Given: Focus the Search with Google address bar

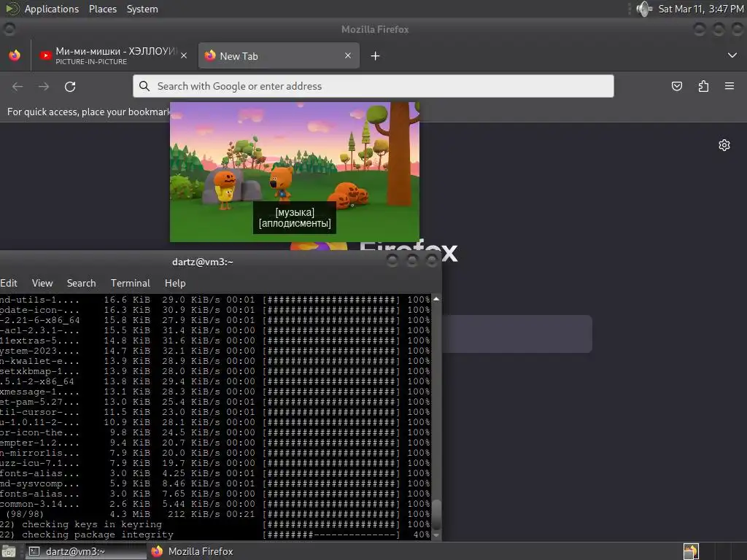Looking at the screenshot, I should click(373, 86).
